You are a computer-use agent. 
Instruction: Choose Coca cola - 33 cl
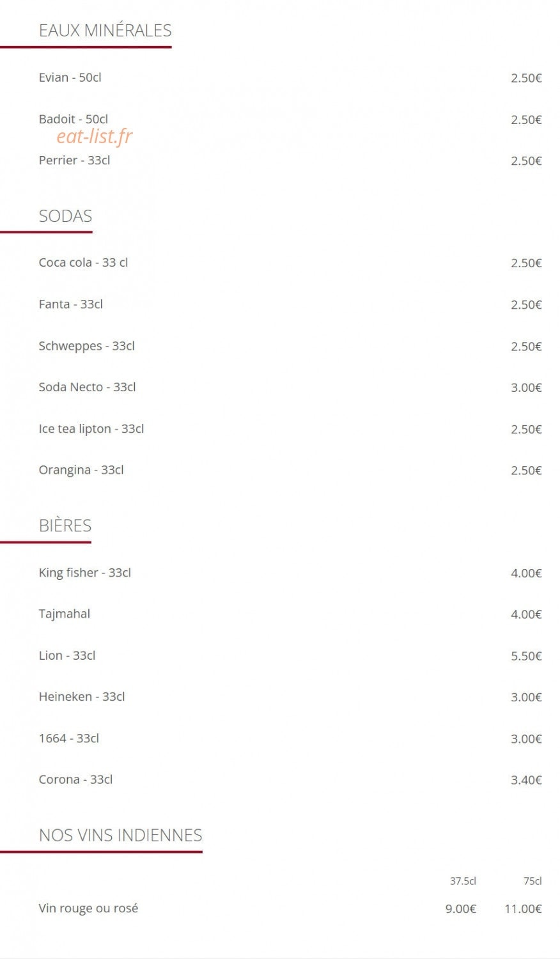click(x=83, y=262)
